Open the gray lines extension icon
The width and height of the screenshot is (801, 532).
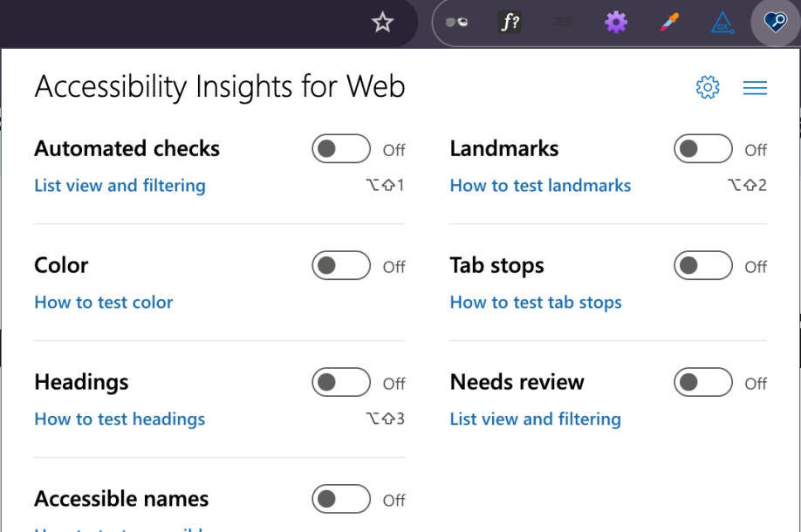coord(563,22)
